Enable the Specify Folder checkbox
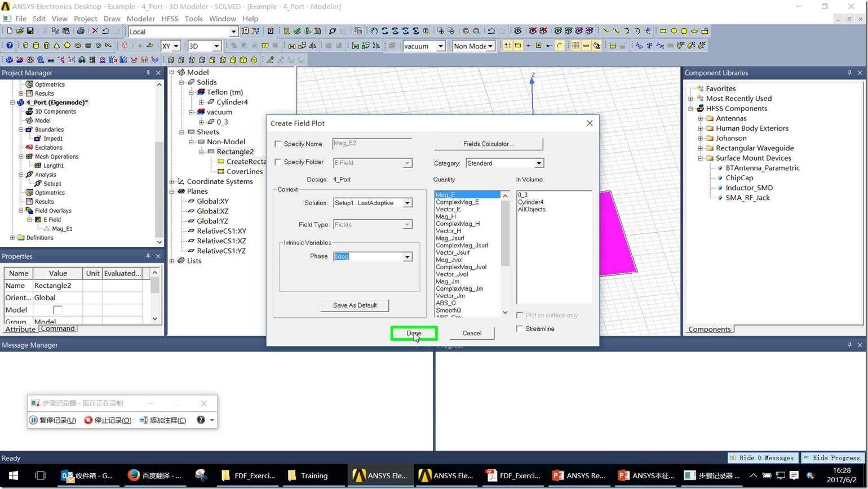 [x=278, y=162]
